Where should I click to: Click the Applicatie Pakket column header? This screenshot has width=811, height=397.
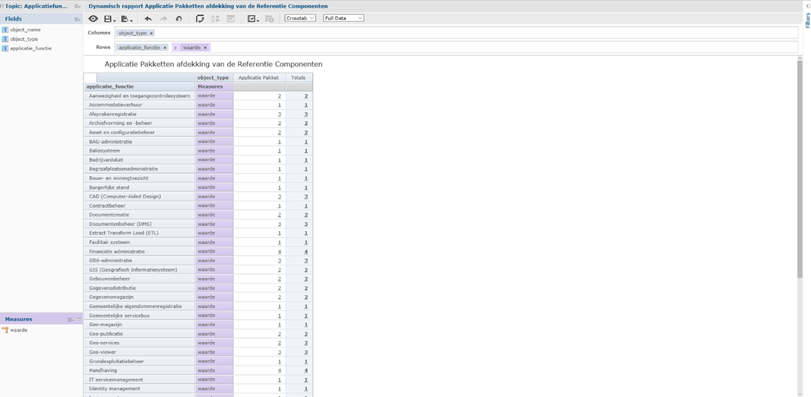[259, 78]
